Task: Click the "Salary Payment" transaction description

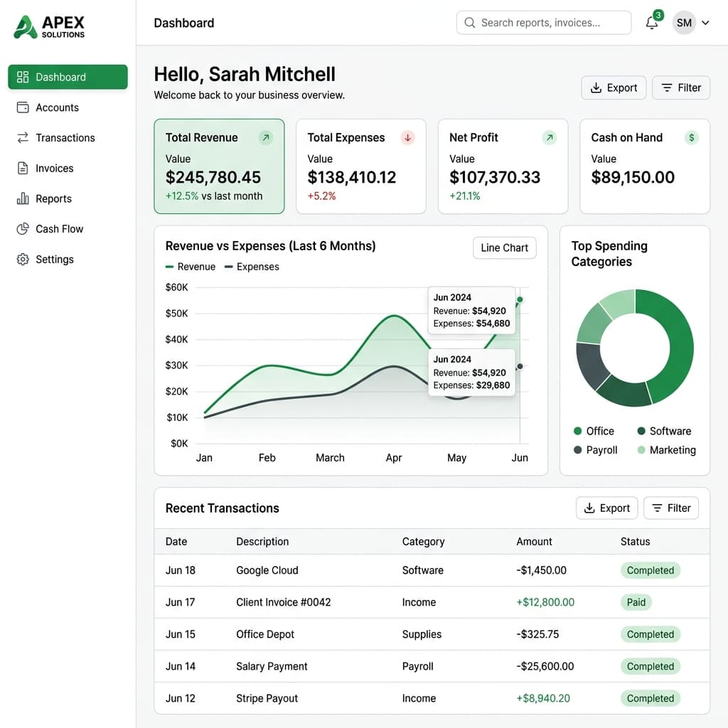Action: coord(272,666)
